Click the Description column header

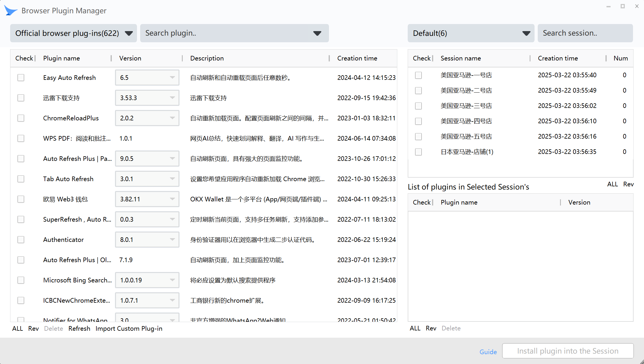pyautogui.click(x=207, y=58)
